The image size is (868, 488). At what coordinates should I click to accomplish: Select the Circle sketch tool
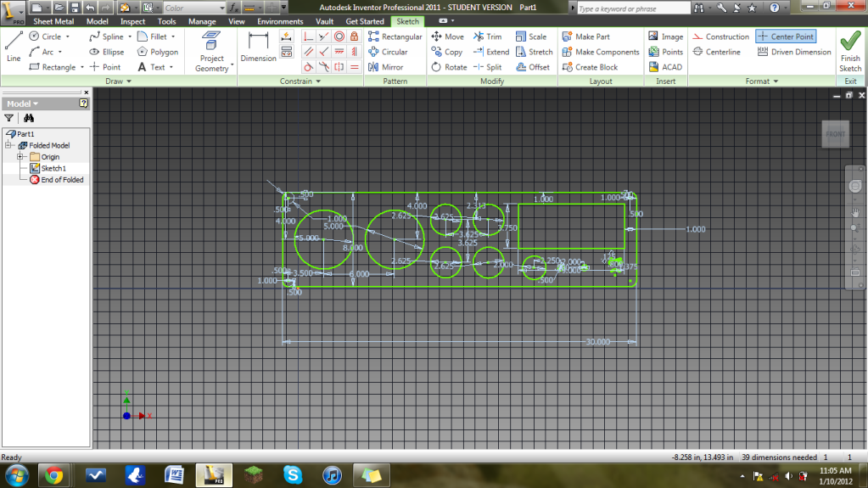45,36
